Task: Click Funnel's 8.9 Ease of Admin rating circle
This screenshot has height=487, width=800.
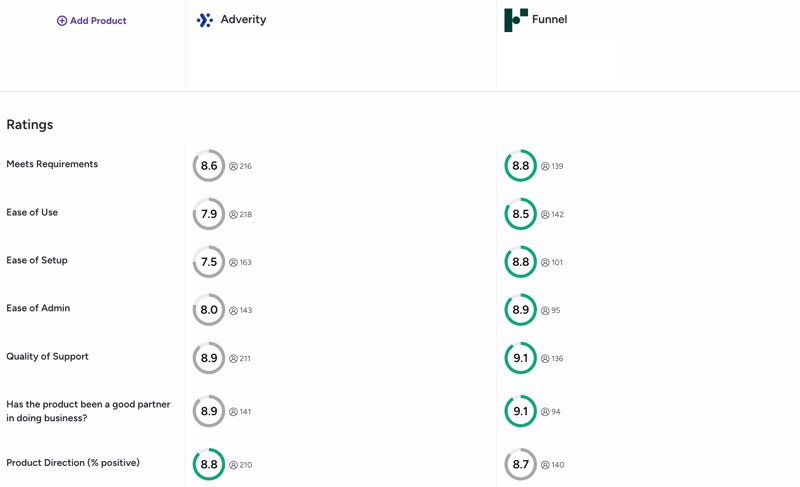Action: coord(521,310)
